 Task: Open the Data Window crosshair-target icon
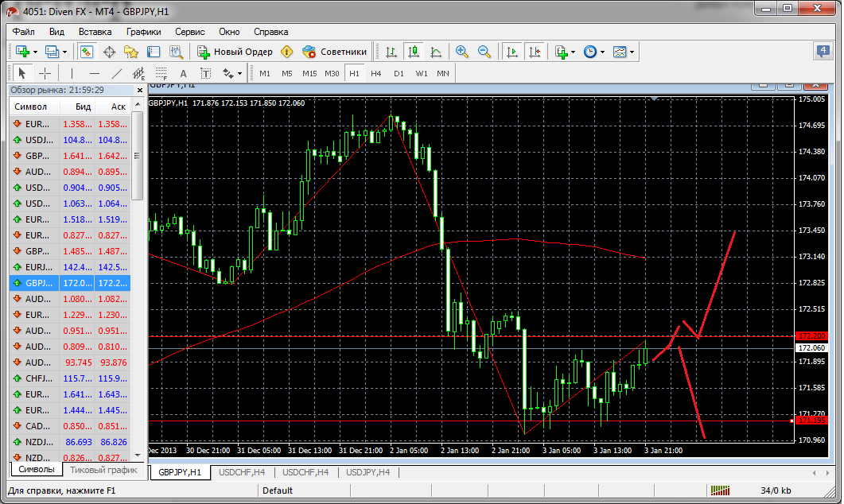coord(109,52)
